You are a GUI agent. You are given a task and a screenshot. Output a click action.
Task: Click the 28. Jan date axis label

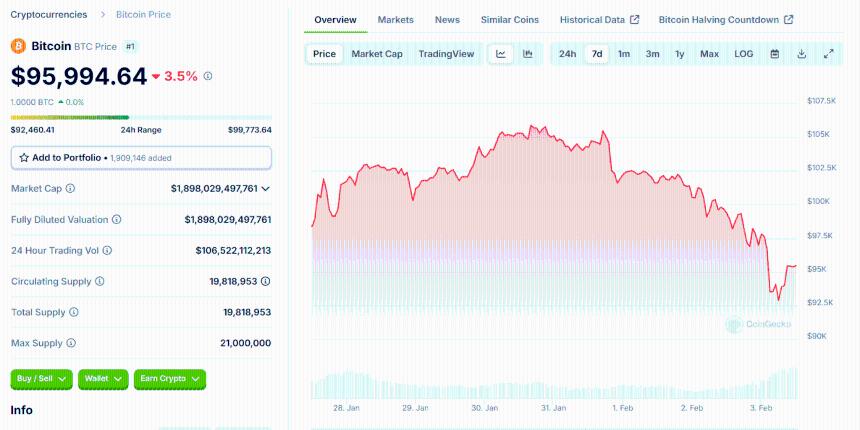346,408
